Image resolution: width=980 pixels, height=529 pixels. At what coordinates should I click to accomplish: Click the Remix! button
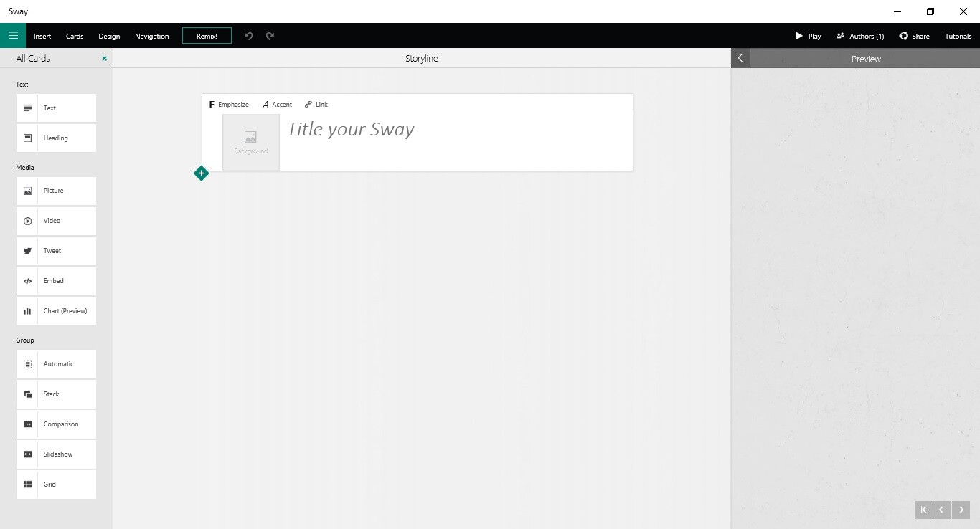(207, 35)
